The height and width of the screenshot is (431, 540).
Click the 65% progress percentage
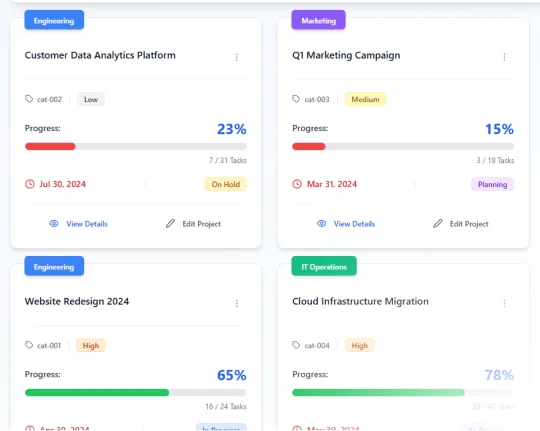[x=232, y=375]
